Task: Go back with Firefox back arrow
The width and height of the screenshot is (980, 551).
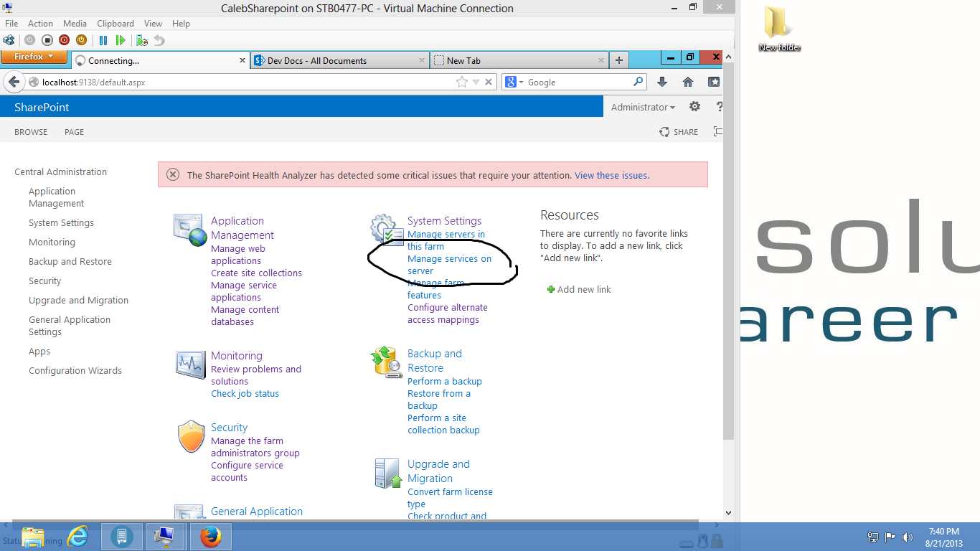Action: coord(14,82)
